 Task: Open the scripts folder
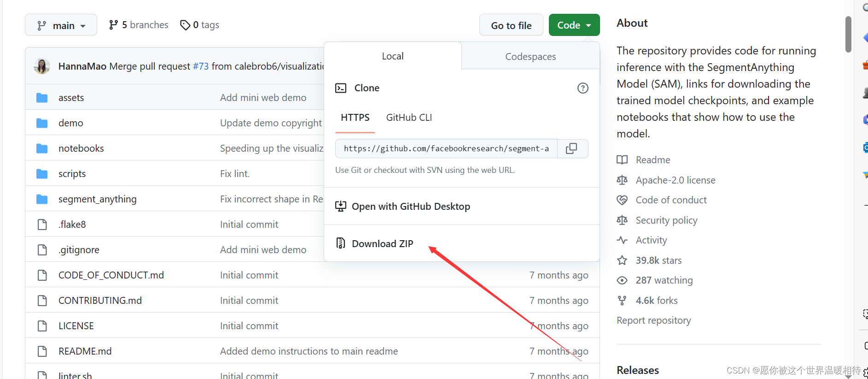72,173
